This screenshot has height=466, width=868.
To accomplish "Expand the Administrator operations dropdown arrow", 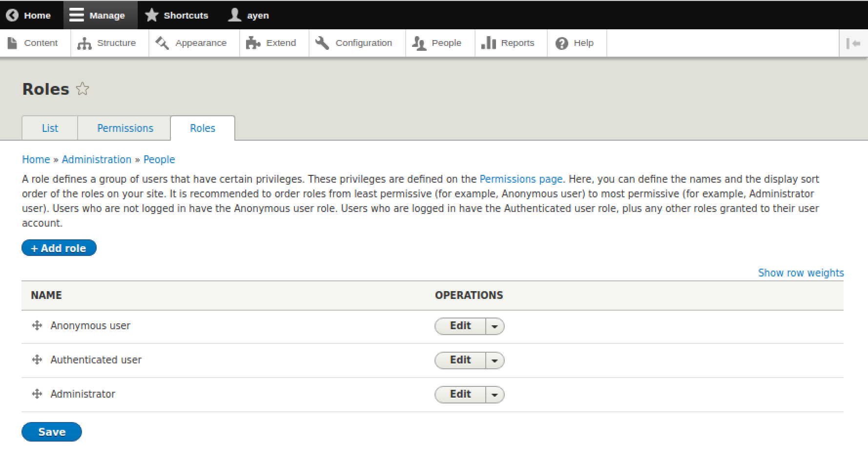I will 495,395.
